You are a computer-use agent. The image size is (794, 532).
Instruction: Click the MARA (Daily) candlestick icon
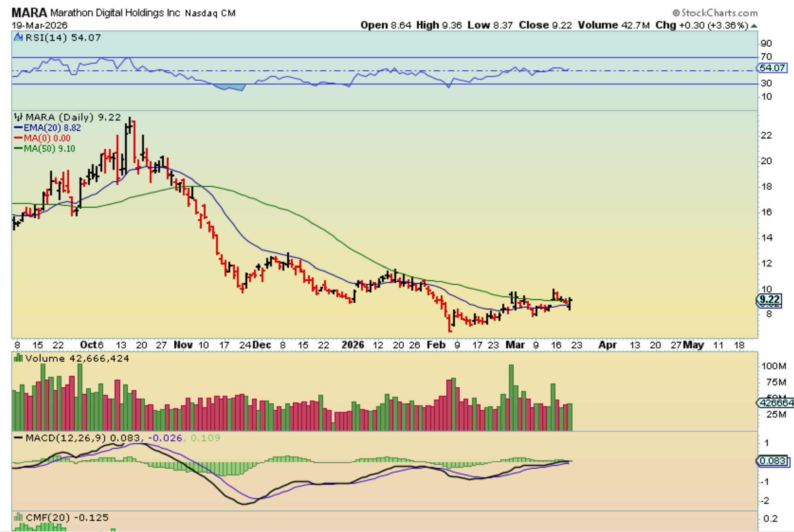click(x=18, y=117)
